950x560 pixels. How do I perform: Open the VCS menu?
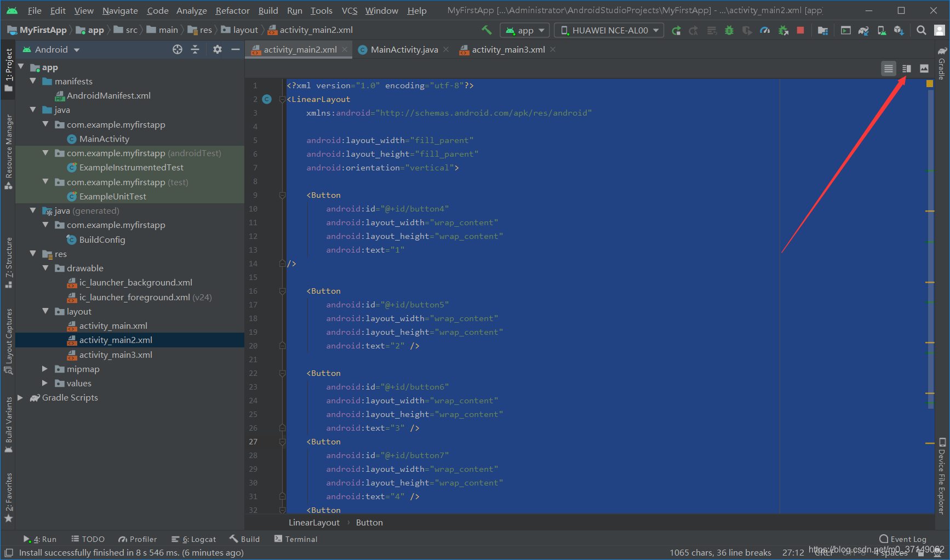(x=350, y=10)
